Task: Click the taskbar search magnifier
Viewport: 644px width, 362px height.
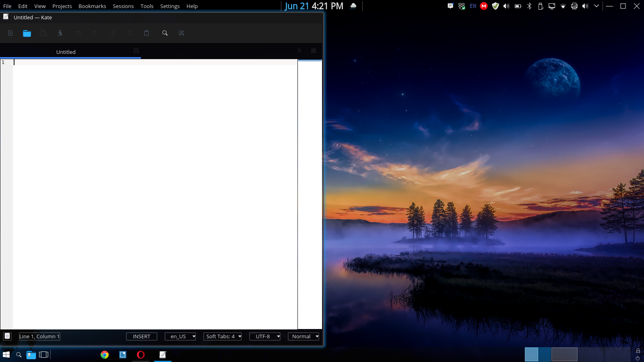Action: (19, 354)
